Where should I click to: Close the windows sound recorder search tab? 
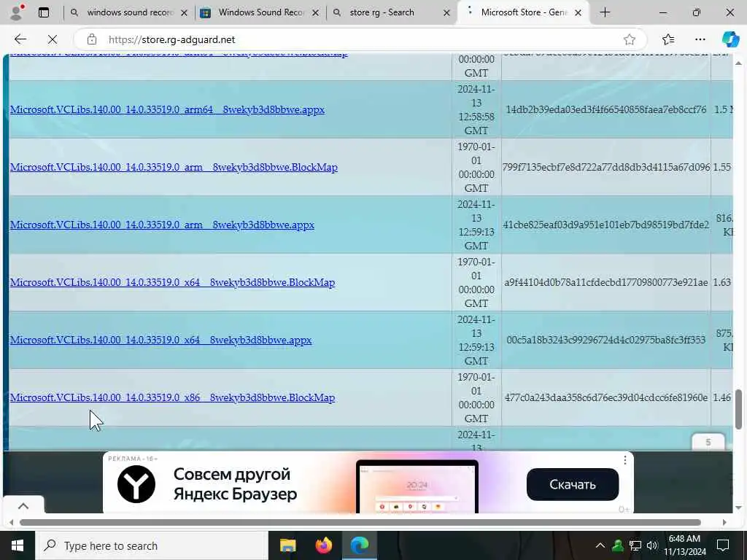pyautogui.click(x=185, y=13)
